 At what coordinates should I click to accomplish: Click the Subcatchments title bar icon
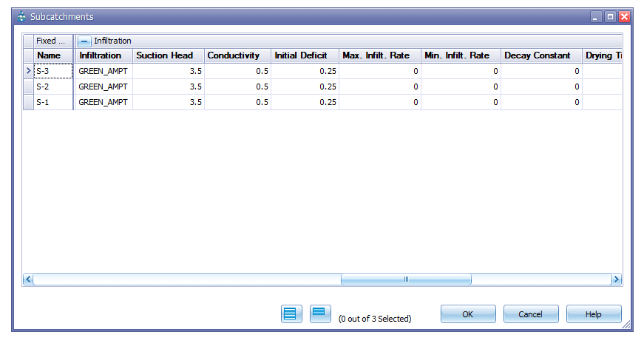21,16
